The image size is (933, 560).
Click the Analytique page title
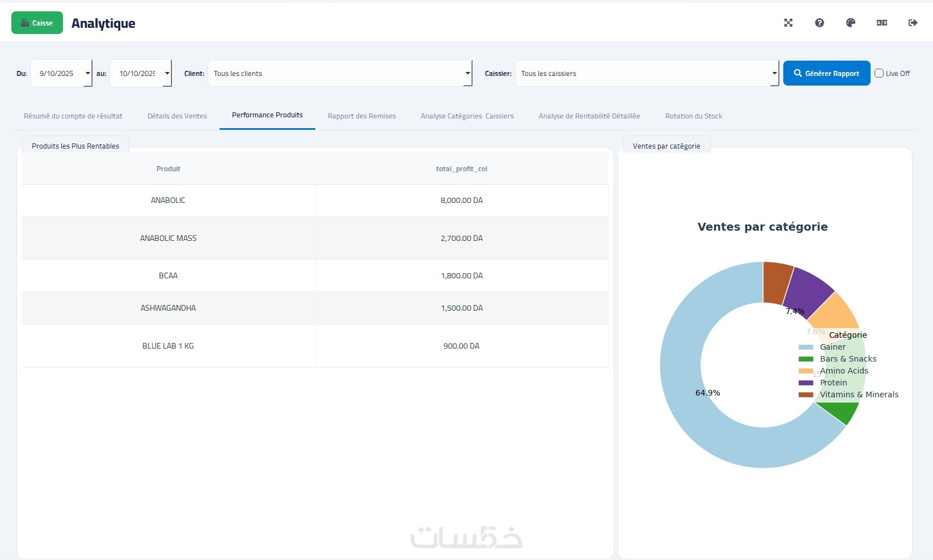point(103,23)
